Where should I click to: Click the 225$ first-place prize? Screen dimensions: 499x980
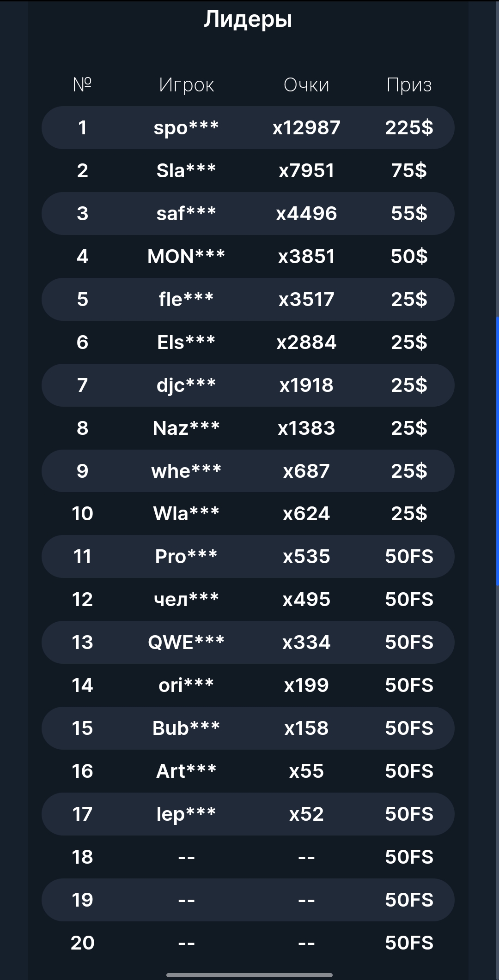[x=409, y=128]
